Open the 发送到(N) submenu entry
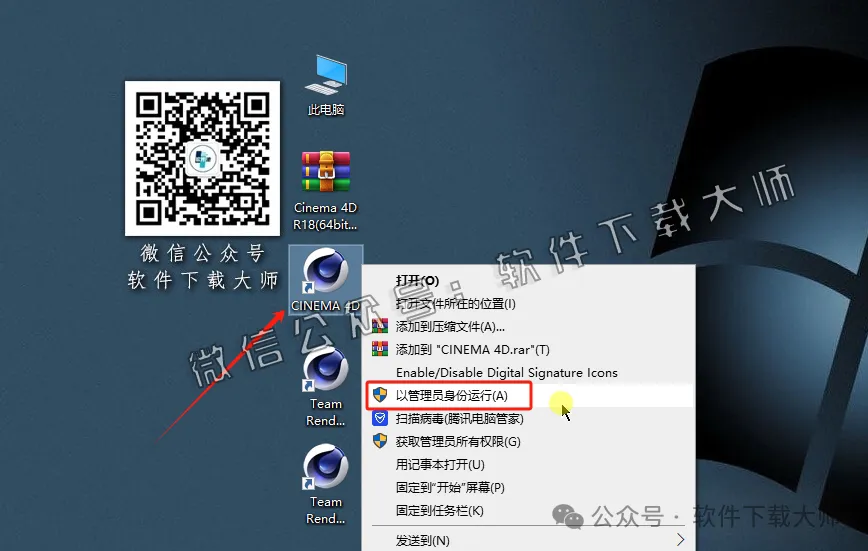 529,540
